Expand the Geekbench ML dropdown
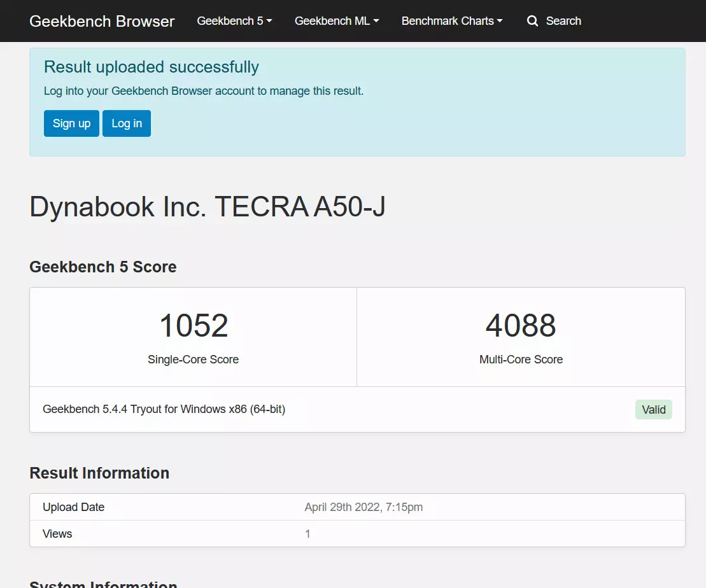The width and height of the screenshot is (706, 588). pyautogui.click(x=336, y=21)
